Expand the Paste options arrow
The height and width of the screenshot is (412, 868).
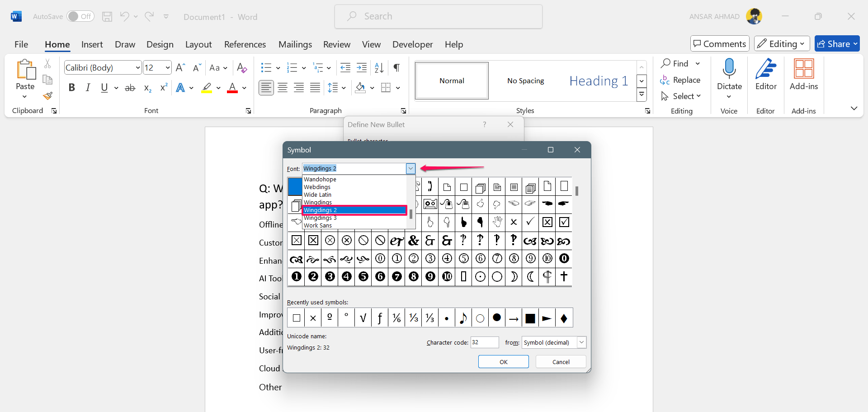25,97
